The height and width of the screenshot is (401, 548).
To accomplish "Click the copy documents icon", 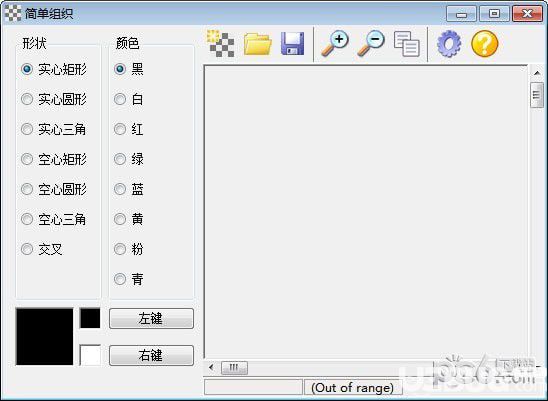I will [407, 44].
